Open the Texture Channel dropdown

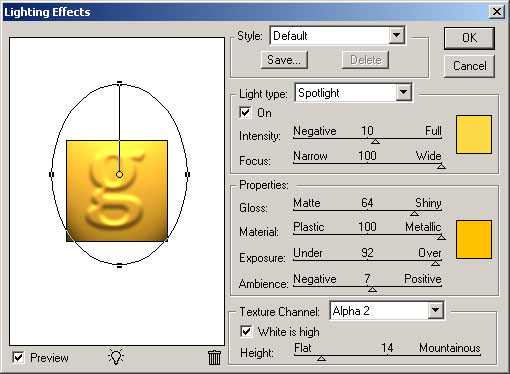click(x=435, y=310)
